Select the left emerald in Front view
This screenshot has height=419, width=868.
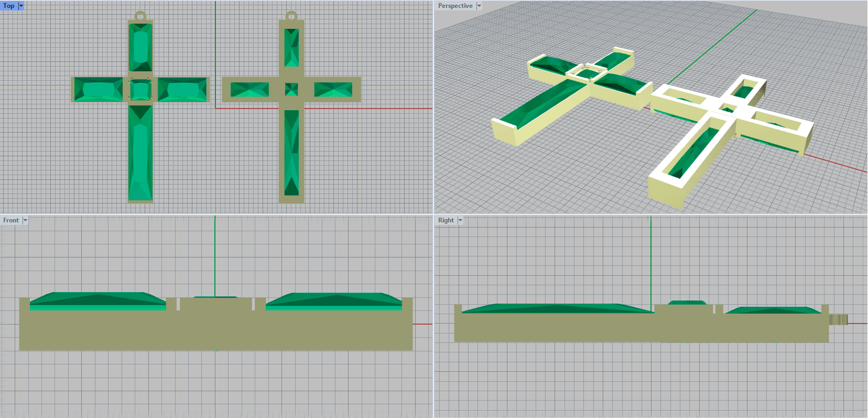[x=98, y=301]
